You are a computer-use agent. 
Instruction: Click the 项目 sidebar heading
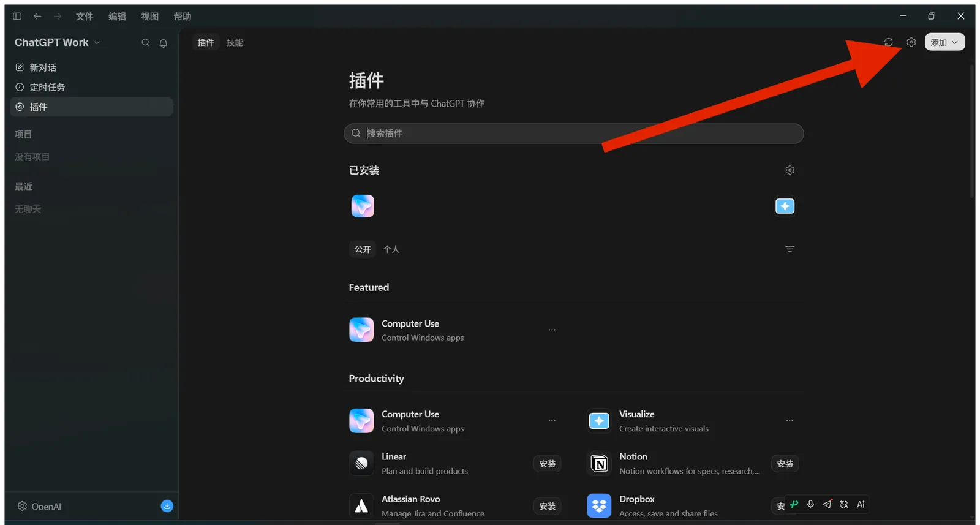click(x=23, y=134)
